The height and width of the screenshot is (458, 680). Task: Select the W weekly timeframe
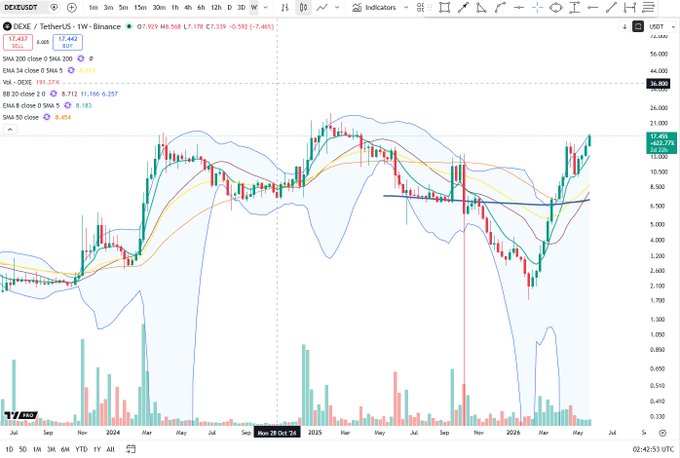pos(254,7)
